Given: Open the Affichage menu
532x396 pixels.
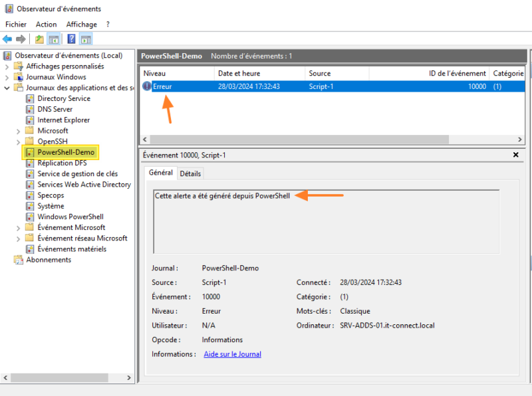Looking at the screenshot, I should tap(81, 25).
